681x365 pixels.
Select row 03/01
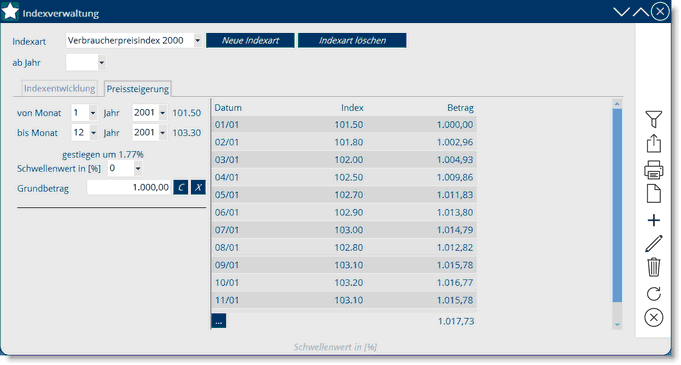pos(344,160)
